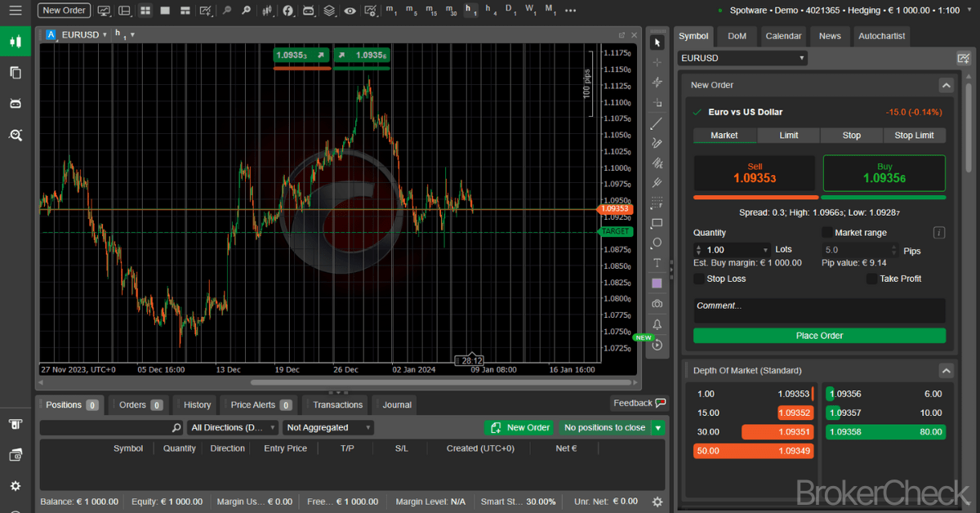
Task: Select the rectangle drawing tool
Action: [x=657, y=223]
